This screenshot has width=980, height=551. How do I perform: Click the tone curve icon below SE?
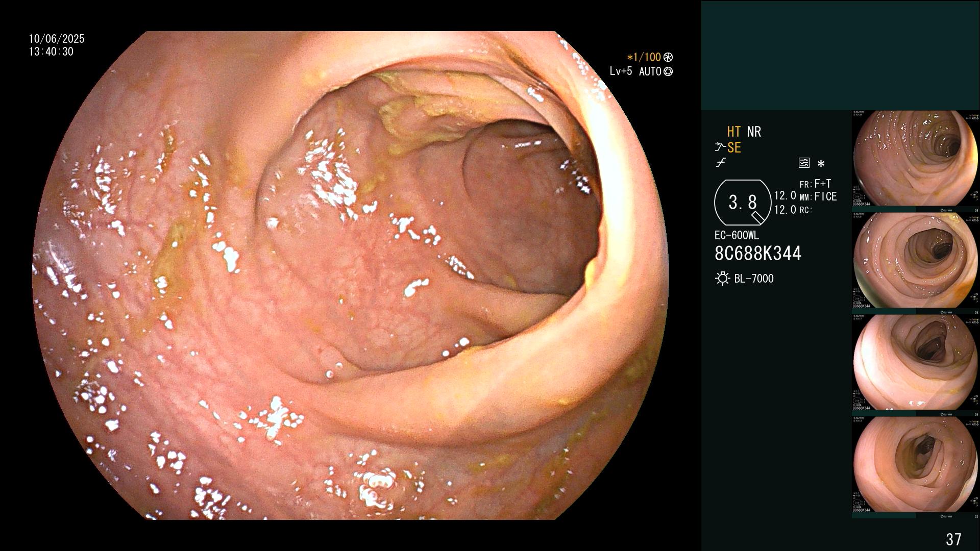tap(721, 163)
